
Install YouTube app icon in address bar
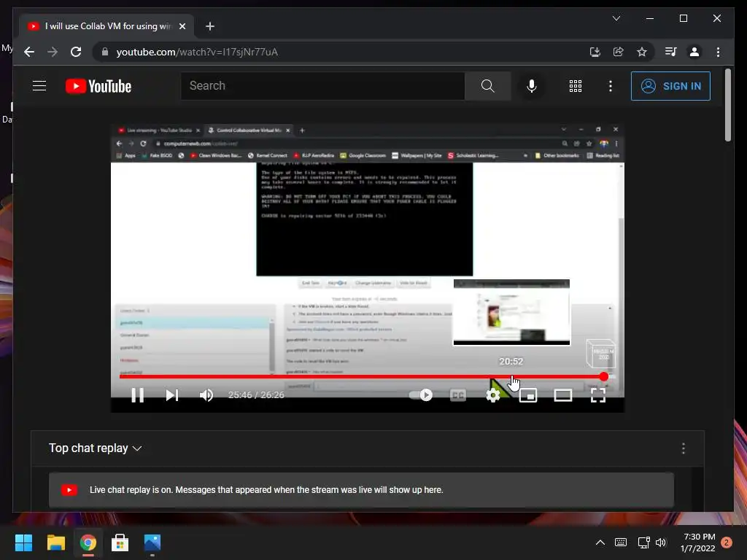point(595,52)
